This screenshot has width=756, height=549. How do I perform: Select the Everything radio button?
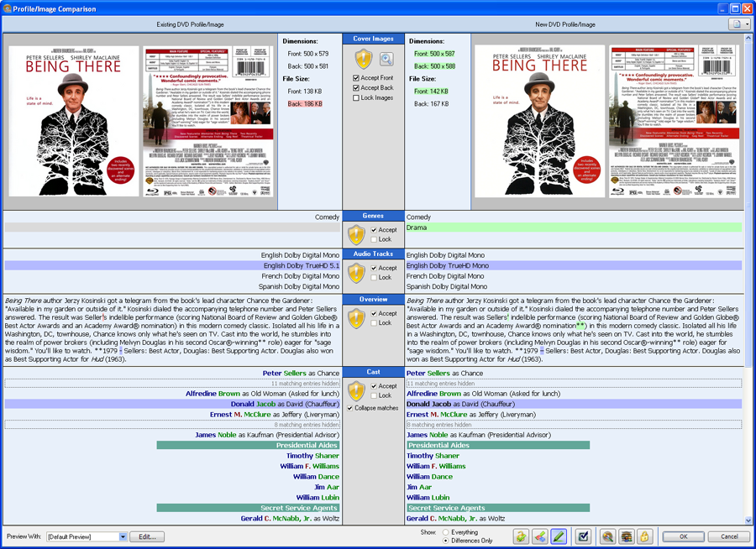point(445,531)
